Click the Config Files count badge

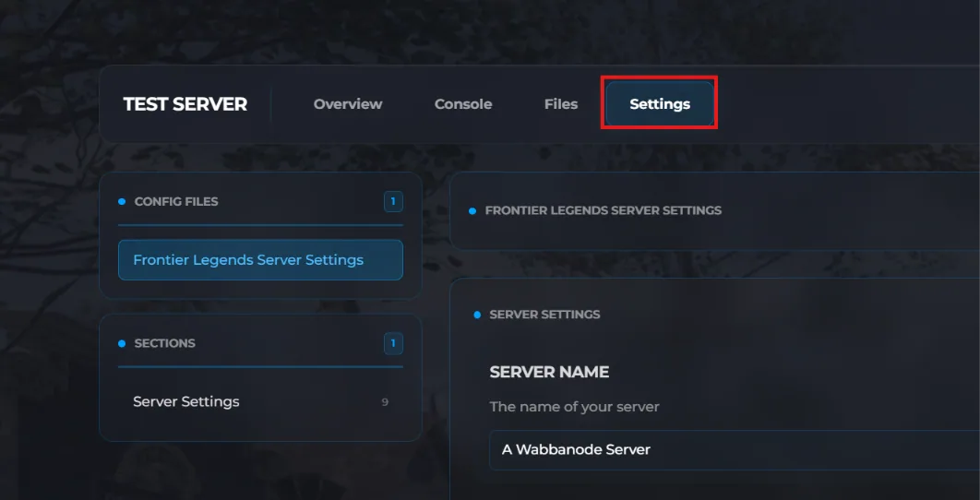[x=393, y=202]
